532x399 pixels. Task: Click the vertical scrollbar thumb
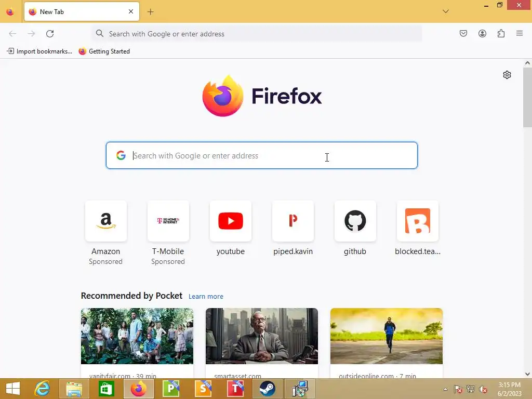527,97
